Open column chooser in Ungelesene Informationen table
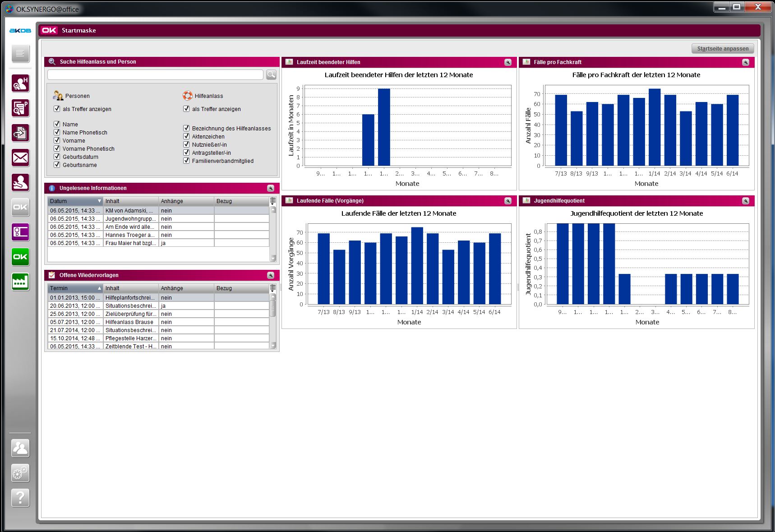775x532 pixels. tap(273, 201)
